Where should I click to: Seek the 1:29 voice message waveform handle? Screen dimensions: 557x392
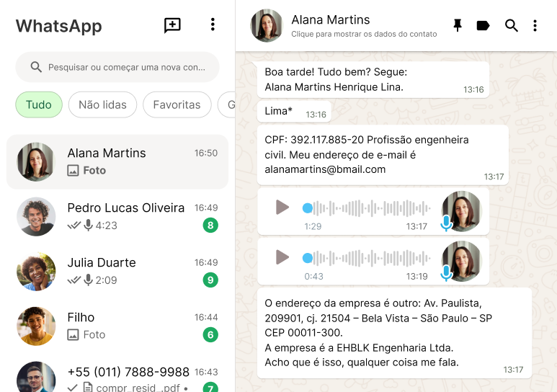(x=307, y=208)
